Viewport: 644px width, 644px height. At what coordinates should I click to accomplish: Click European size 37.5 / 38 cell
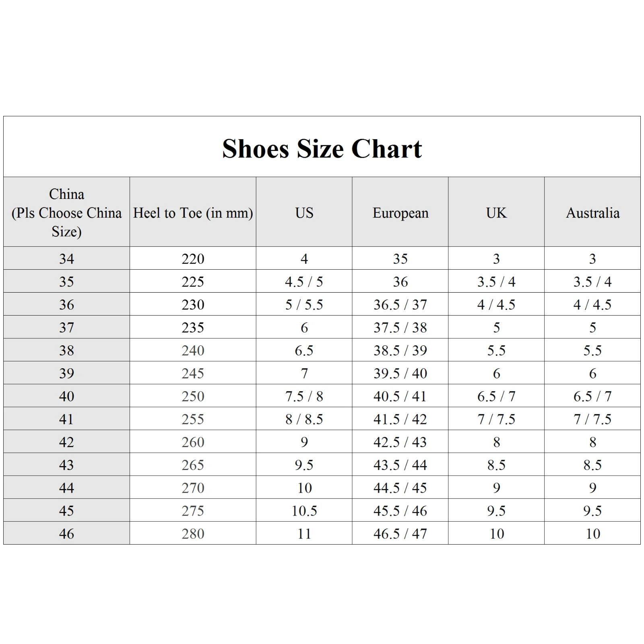click(400, 327)
